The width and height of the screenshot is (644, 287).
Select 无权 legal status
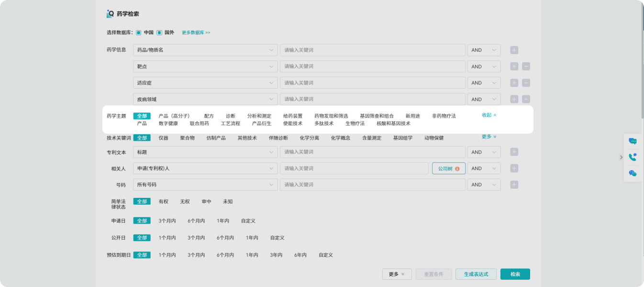[185, 202]
